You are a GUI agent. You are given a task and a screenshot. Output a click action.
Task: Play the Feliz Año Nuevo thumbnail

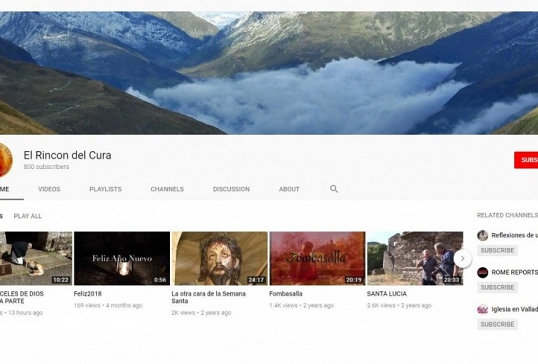122,258
